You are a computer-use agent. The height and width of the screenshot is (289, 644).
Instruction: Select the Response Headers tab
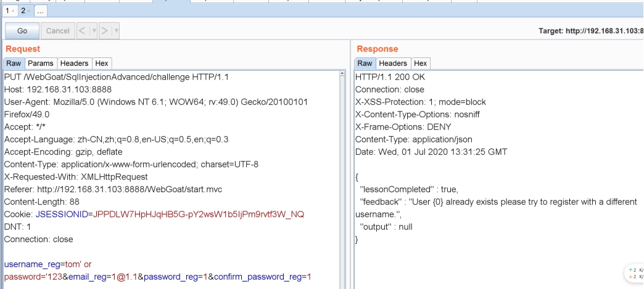(393, 63)
